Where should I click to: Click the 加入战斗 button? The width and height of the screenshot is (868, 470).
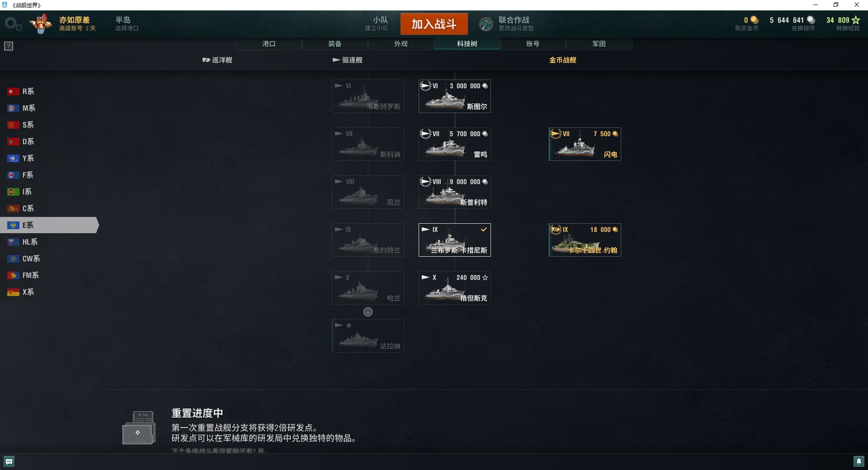tap(434, 24)
